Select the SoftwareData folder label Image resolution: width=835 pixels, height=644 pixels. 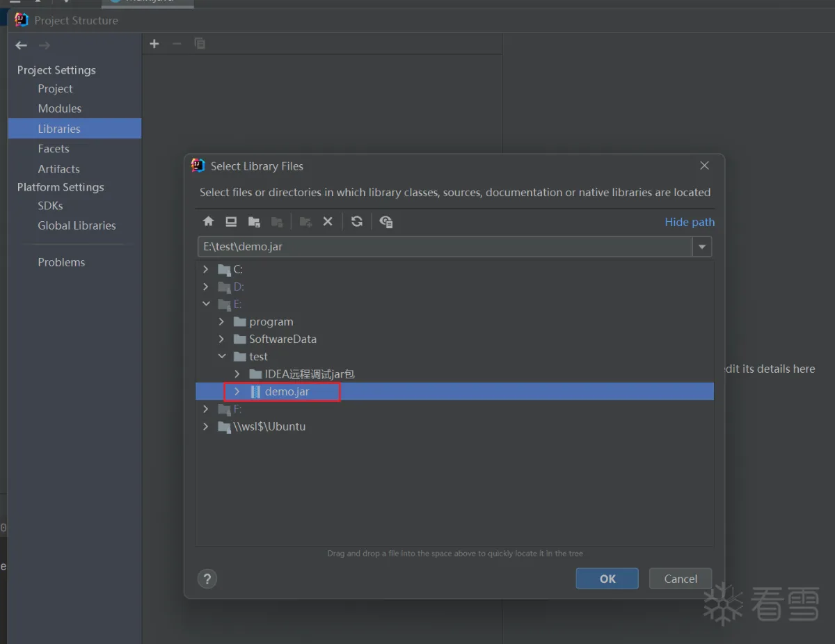[283, 339]
